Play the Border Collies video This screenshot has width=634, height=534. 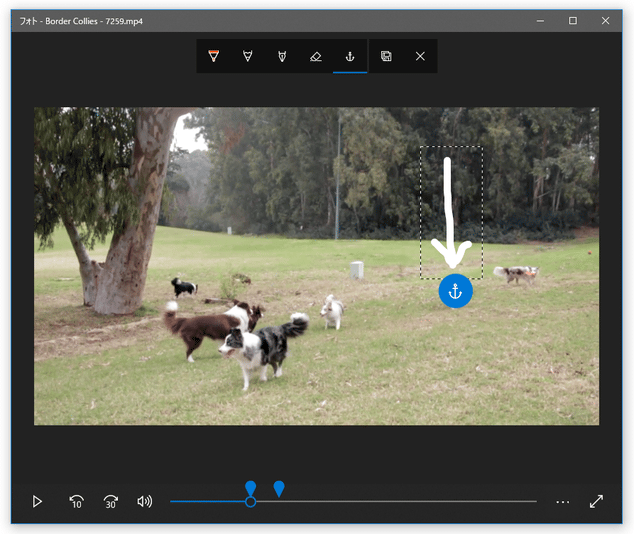tap(37, 501)
